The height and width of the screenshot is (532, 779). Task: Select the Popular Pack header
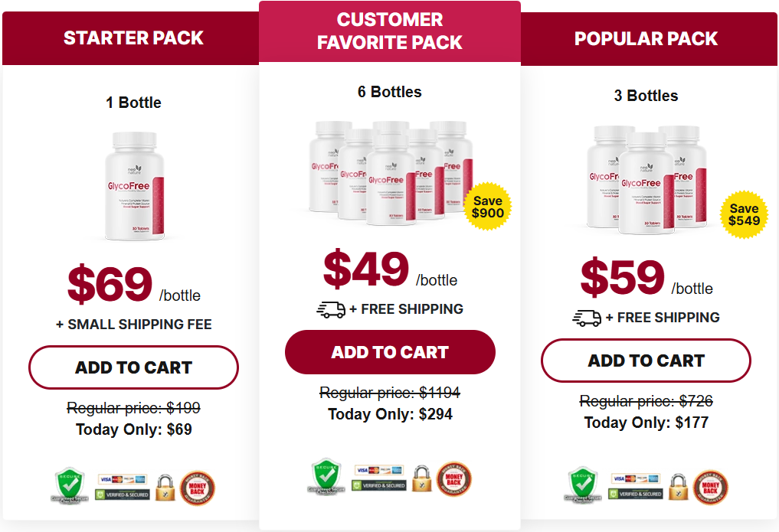(x=646, y=38)
